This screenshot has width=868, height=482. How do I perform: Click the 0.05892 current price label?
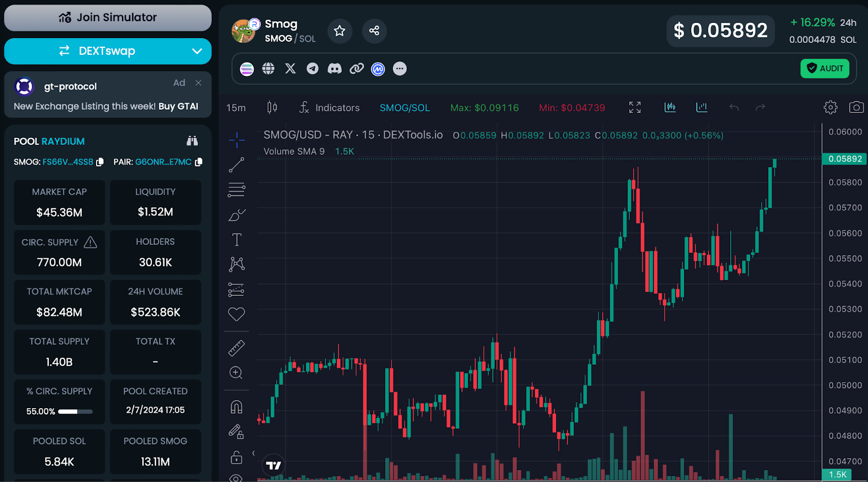tap(845, 159)
